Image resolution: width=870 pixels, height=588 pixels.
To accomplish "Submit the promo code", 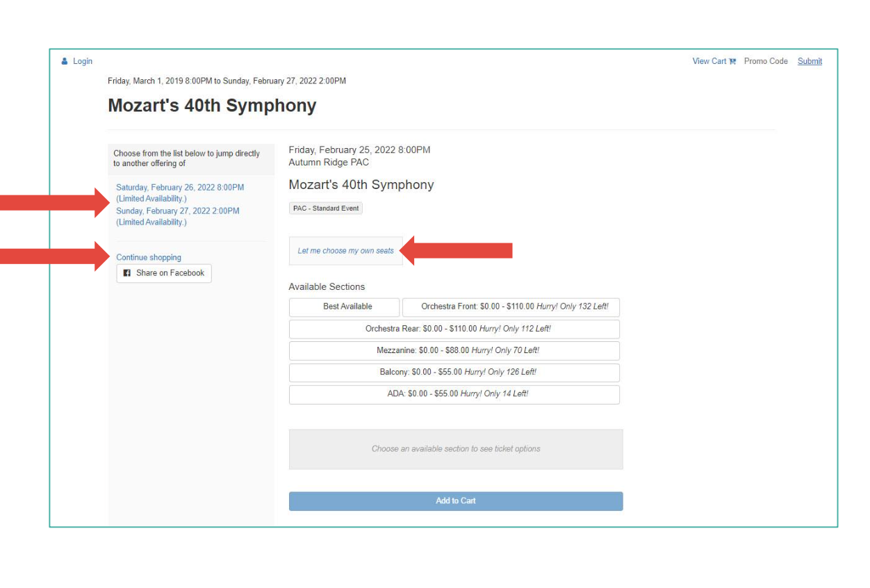I will pyautogui.click(x=810, y=61).
